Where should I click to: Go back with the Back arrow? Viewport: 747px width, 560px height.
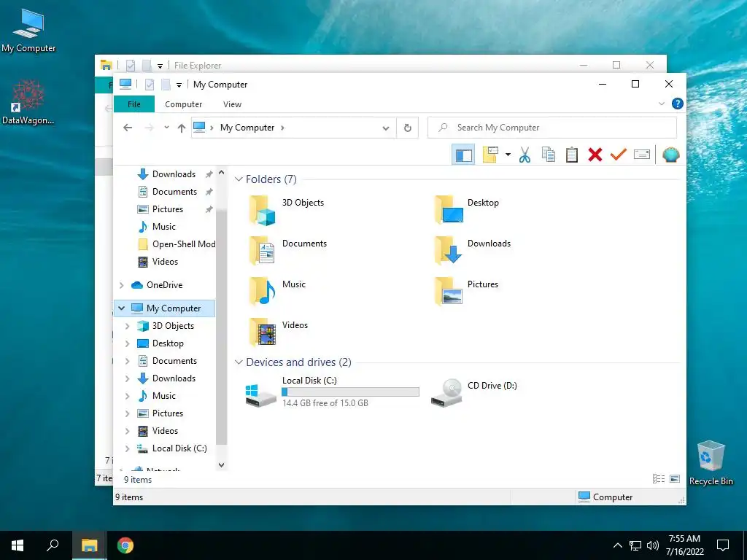(128, 128)
